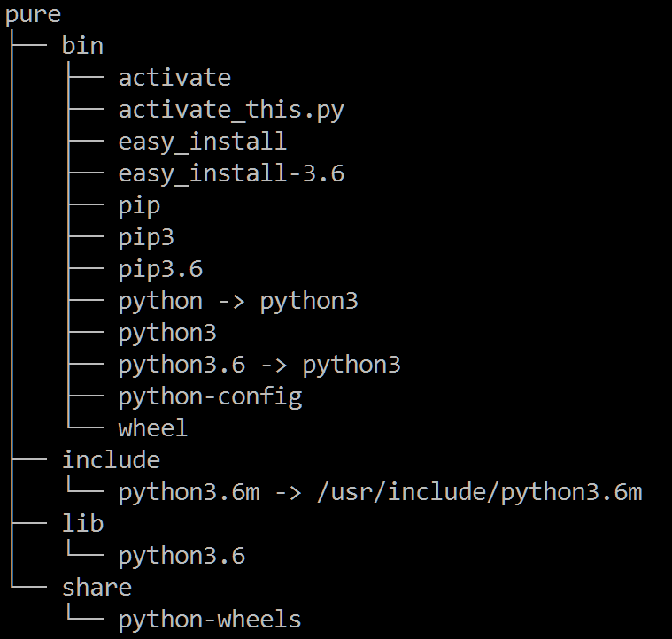Image resolution: width=672 pixels, height=639 pixels.
Task: Select the wheel entry
Action: [153, 427]
